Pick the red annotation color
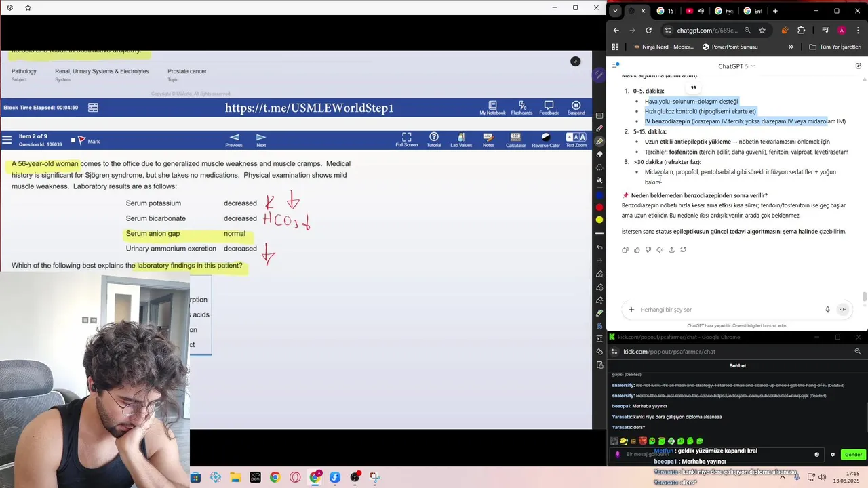 (599, 207)
